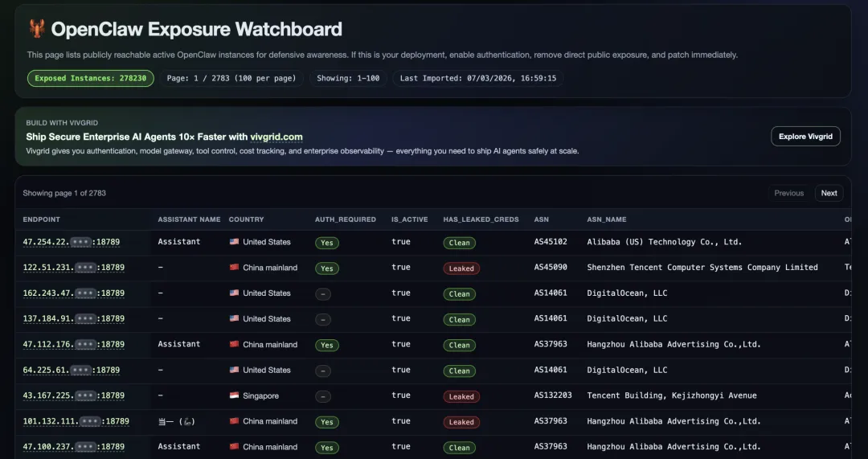Click China flag in 47.100.237 row
The image size is (868, 459).
coord(234,447)
